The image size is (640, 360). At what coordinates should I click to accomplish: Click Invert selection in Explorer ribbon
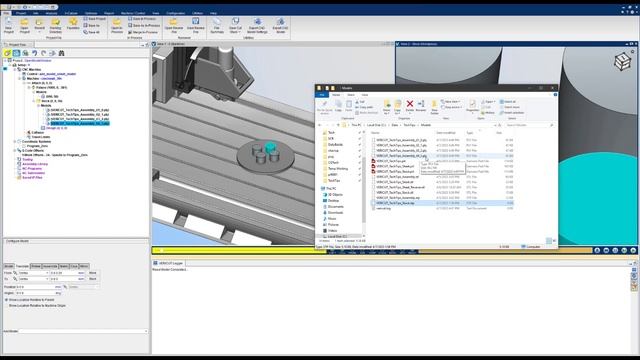click(512, 113)
